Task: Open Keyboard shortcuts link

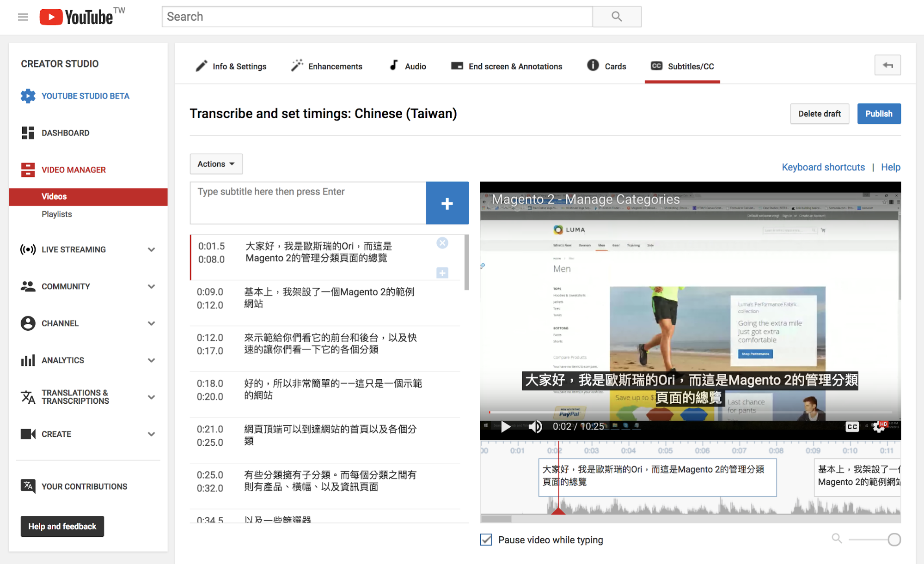Action: [x=823, y=167]
